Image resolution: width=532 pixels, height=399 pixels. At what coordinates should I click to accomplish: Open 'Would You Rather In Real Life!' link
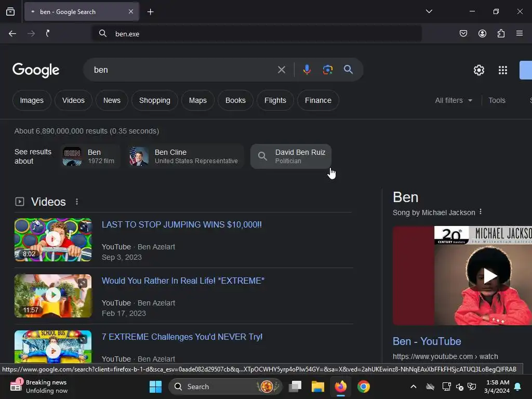183,281
